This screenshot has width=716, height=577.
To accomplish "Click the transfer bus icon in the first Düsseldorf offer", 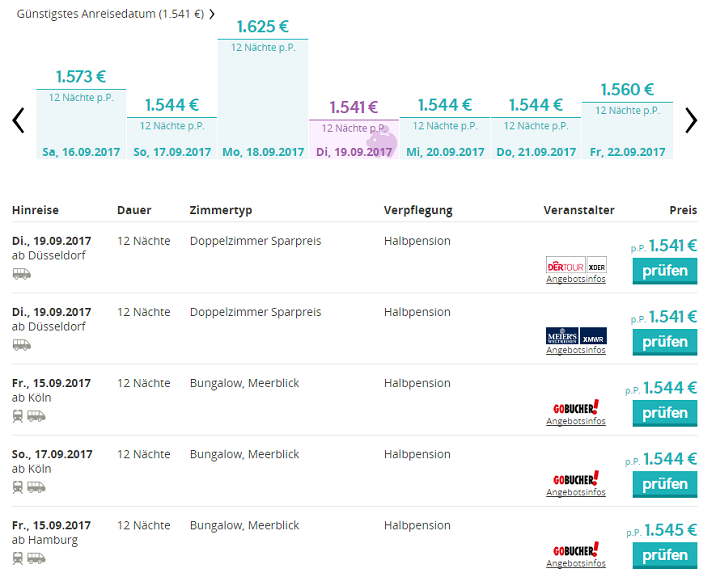I will [x=22, y=273].
